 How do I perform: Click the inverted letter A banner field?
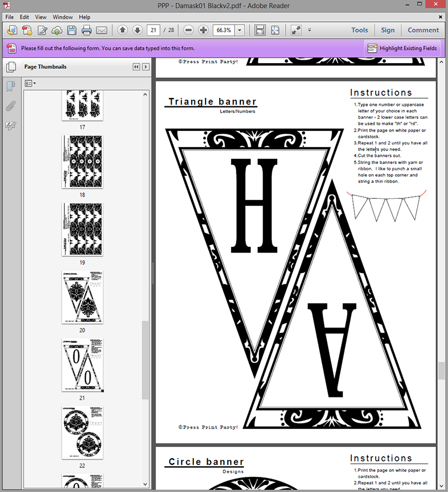coord(332,350)
